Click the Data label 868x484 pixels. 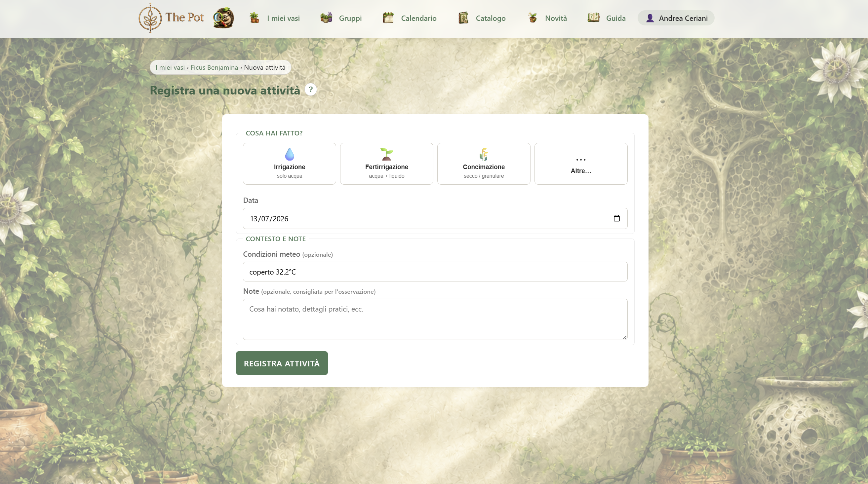click(x=250, y=201)
